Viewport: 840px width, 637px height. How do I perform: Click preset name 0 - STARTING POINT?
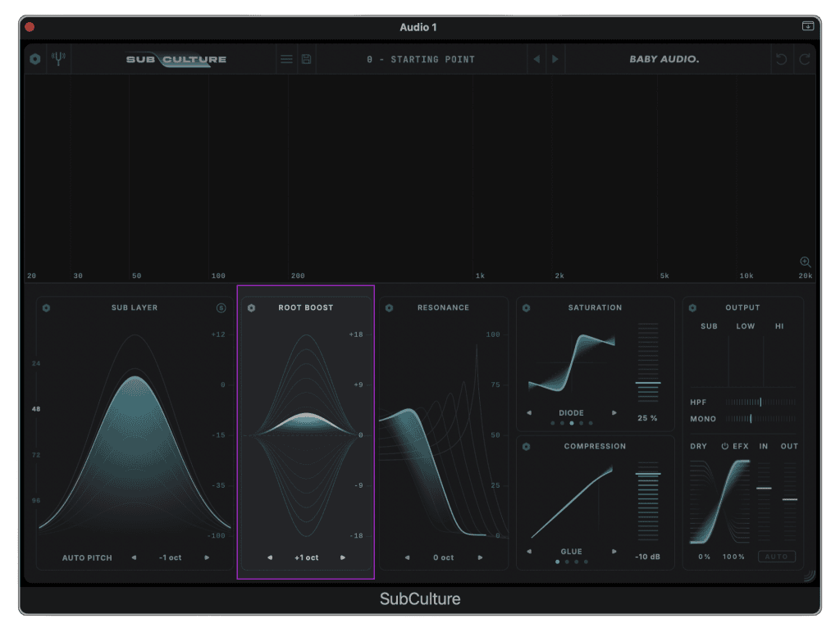[x=421, y=59]
